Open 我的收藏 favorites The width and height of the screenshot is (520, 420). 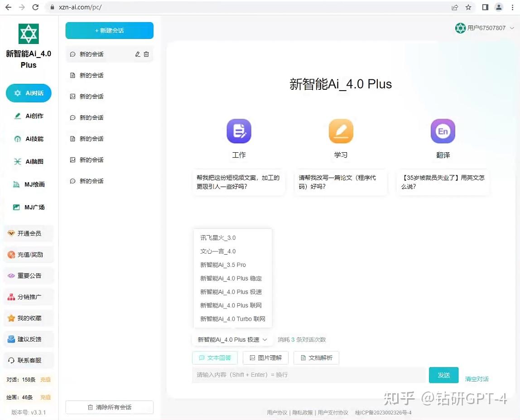pyautogui.click(x=29, y=318)
